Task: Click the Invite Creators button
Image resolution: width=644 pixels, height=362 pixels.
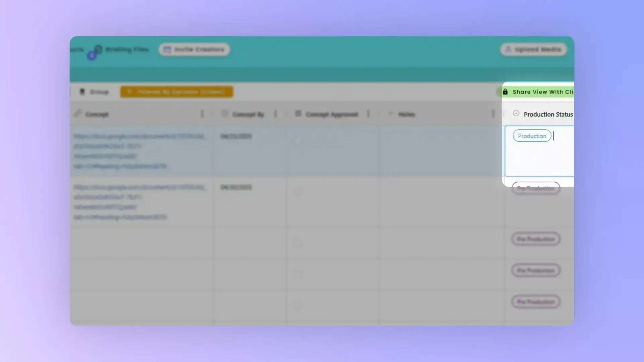Action: (x=194, y=49)
